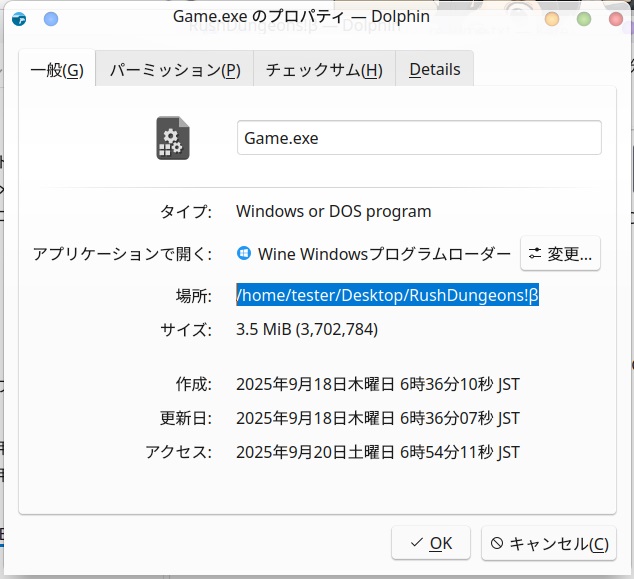This screenshot has width=634, height=579.
Task: Click the Wine application icon
Action: (x=244, y=253)
